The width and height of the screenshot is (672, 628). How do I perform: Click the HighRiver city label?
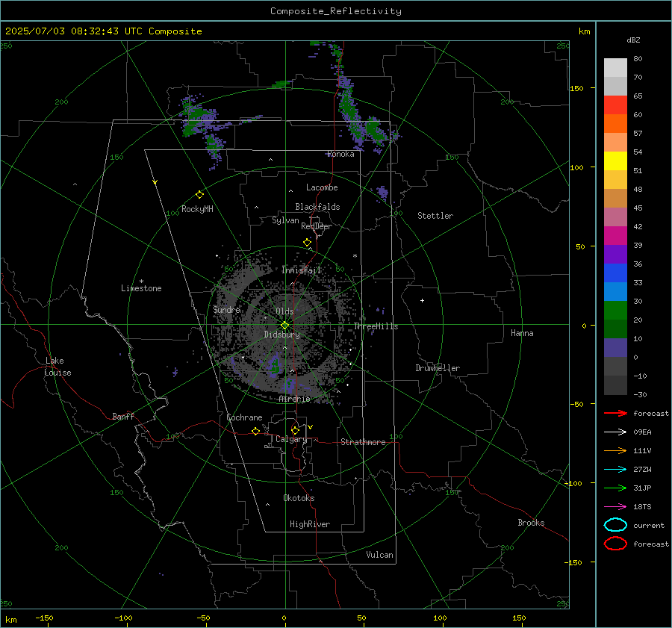(x=310, y=524)
